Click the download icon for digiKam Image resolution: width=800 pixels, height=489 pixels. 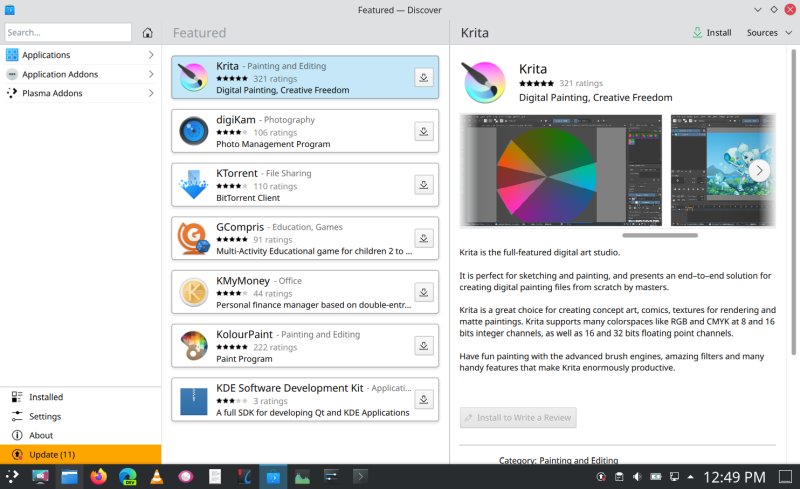423,131
